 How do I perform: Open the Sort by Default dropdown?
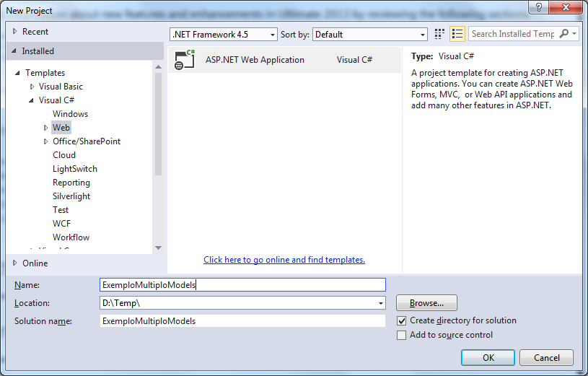[370, 35]
